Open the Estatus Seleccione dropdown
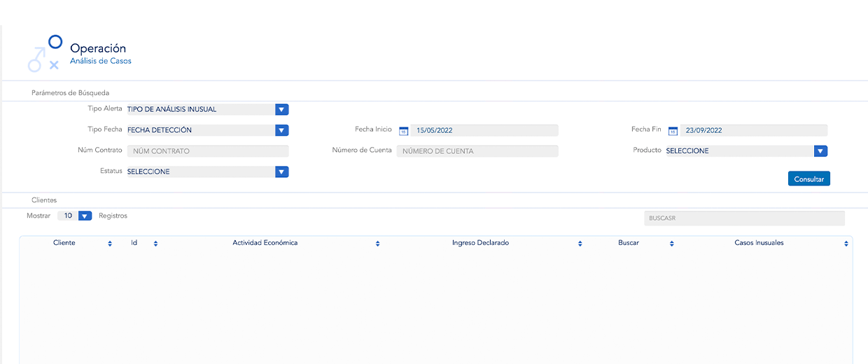The height and width of the screenshot is (364, 868). tap(281, 171)
